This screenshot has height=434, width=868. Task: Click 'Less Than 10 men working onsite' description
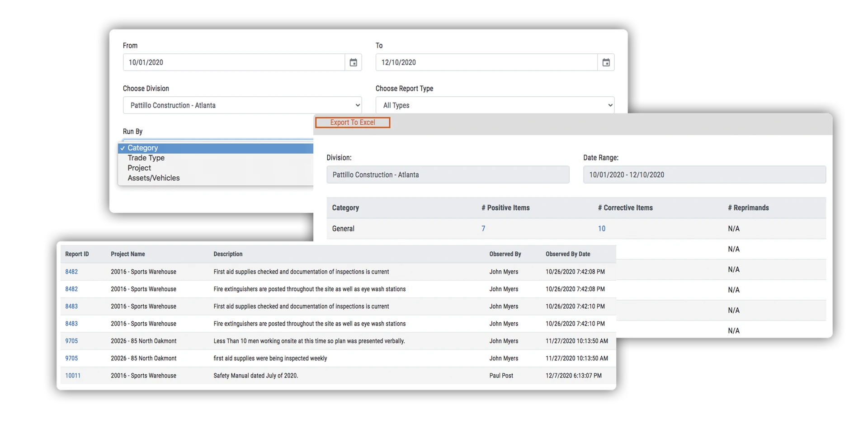click(309, 341)
